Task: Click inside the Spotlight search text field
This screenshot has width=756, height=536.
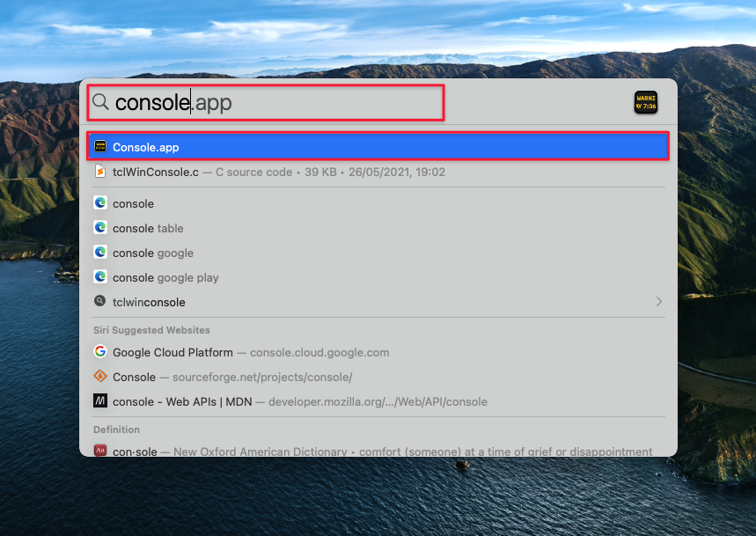Action: click(x=308, y=103)
